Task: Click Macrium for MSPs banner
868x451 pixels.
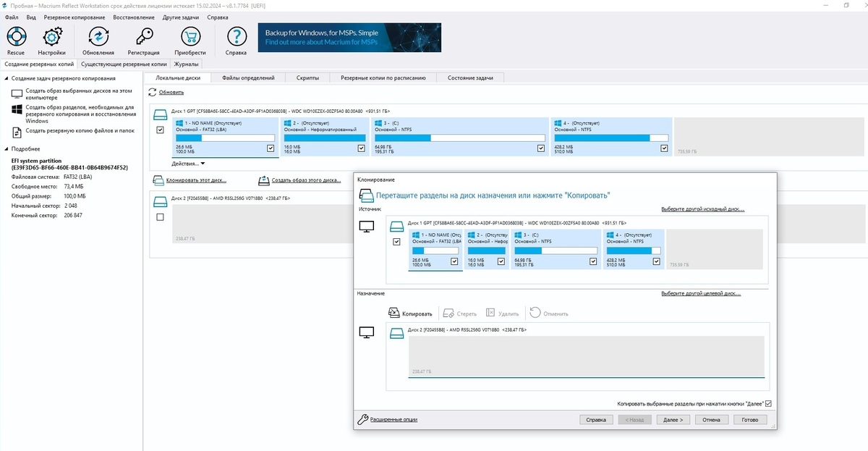Action: 349,38
